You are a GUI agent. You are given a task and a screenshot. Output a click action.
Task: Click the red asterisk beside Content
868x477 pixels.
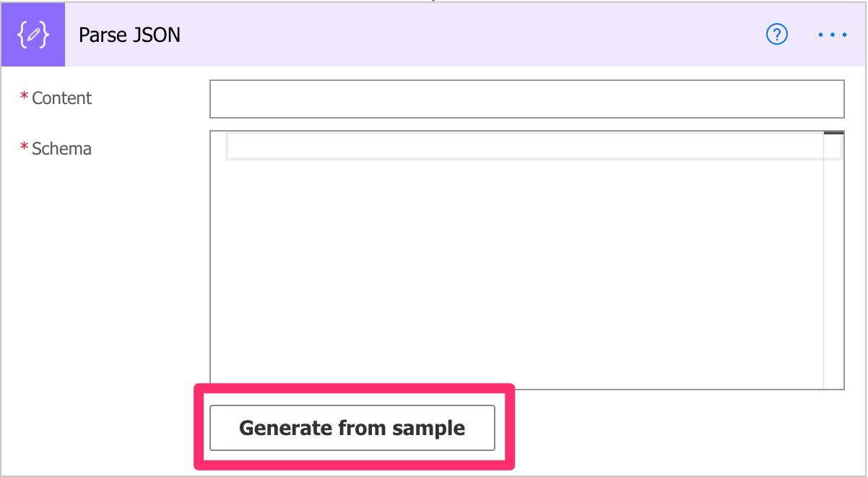25,98
